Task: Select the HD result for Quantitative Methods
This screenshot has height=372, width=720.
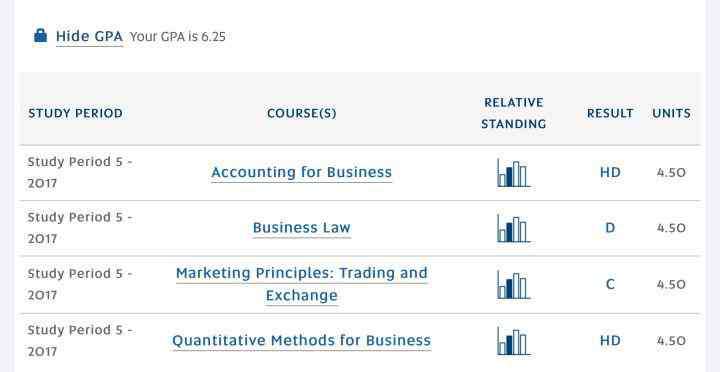Action: pos(610,341)
